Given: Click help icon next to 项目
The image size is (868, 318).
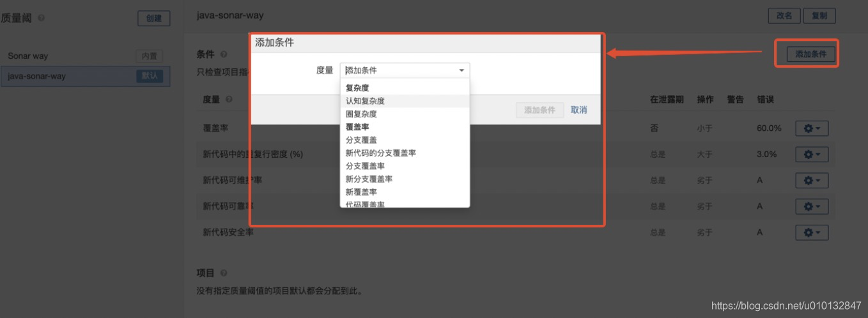Looking at the screenshot, I should tap(224, 273).
